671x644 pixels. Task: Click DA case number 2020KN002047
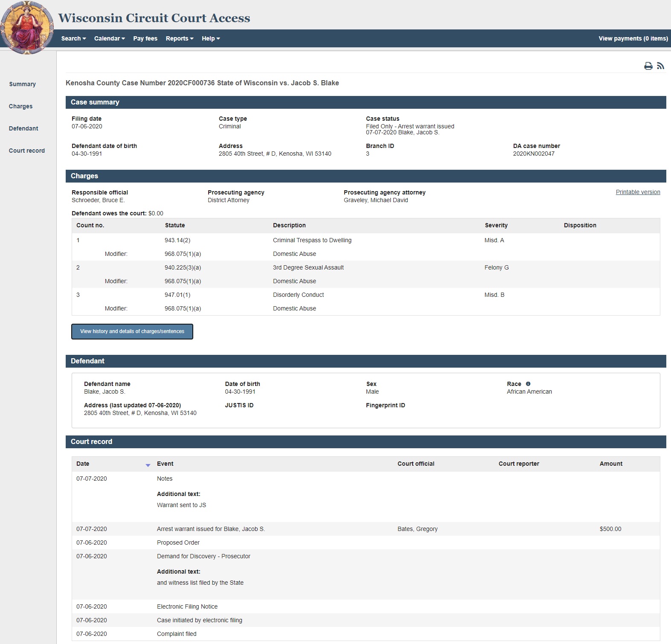[x=534, y=154]
